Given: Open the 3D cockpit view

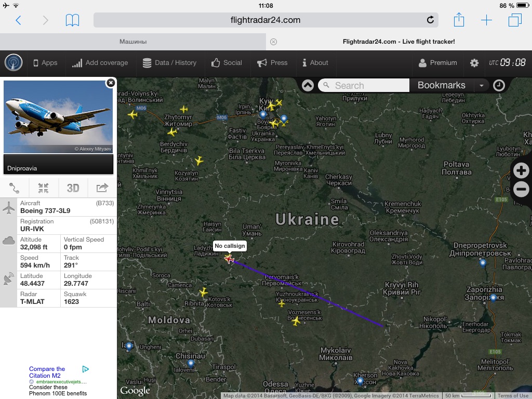Looking at the screenshot, I should click(x=73, y=188).
